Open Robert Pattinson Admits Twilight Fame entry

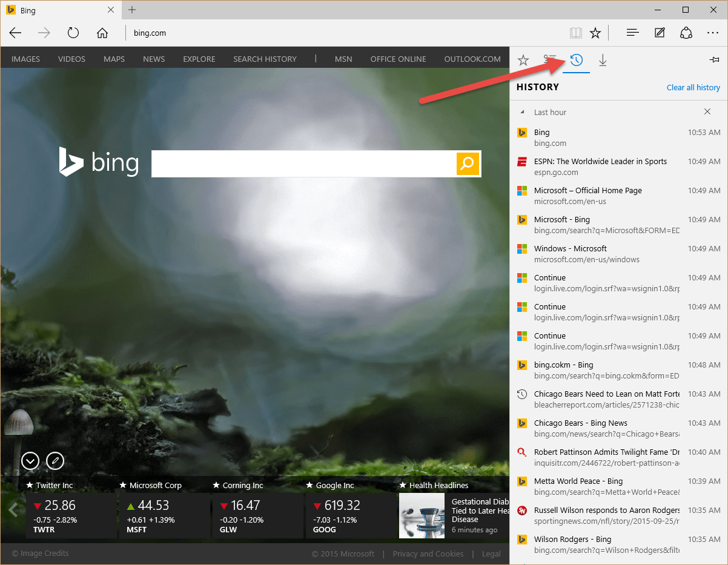618,457
